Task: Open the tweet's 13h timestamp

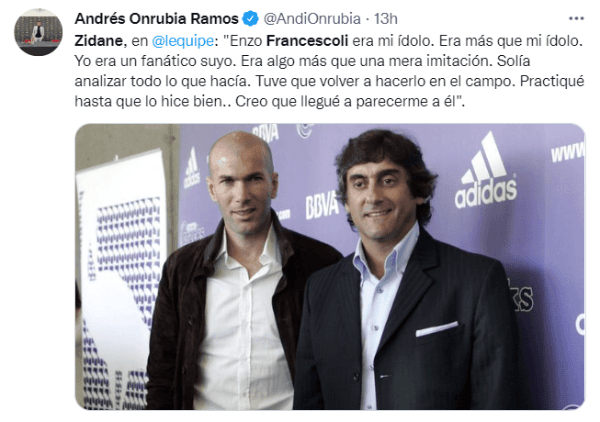Action: pos(386,19)
